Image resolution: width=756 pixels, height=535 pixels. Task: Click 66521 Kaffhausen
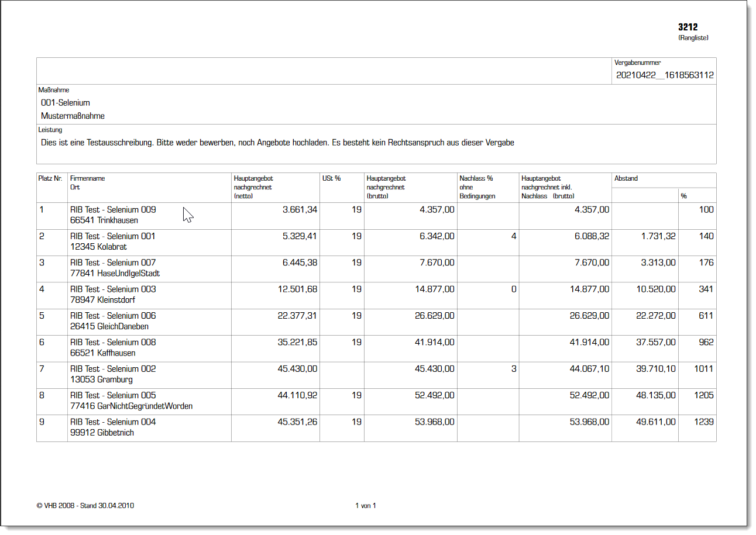[x=103, y=353]
